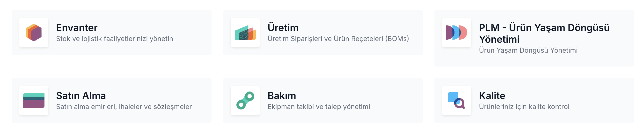
Task: Click 'Ürünleriniz için kalite kontrol' description
Action: coord(524,107)
